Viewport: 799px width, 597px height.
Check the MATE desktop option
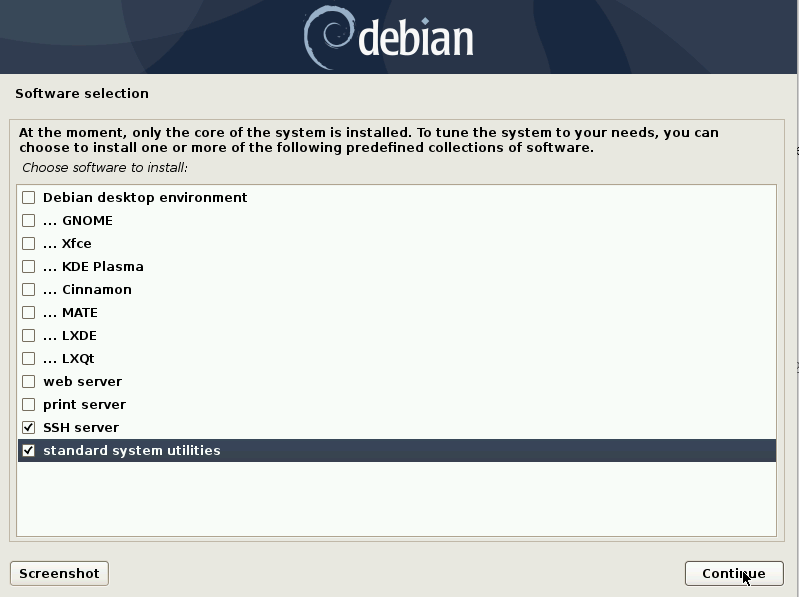point(29,312)
